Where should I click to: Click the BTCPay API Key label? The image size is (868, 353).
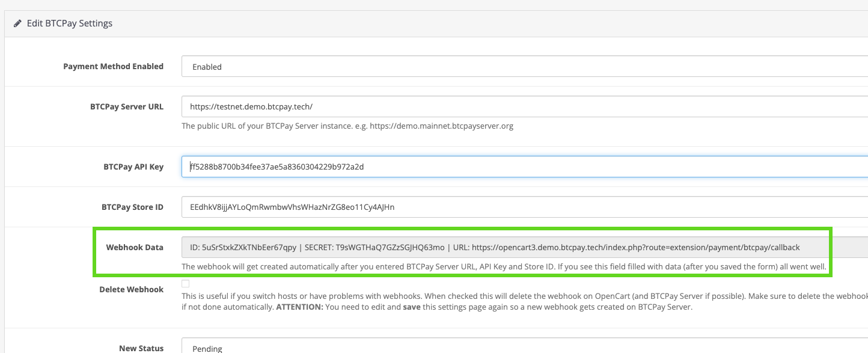(x=133, y=167)
